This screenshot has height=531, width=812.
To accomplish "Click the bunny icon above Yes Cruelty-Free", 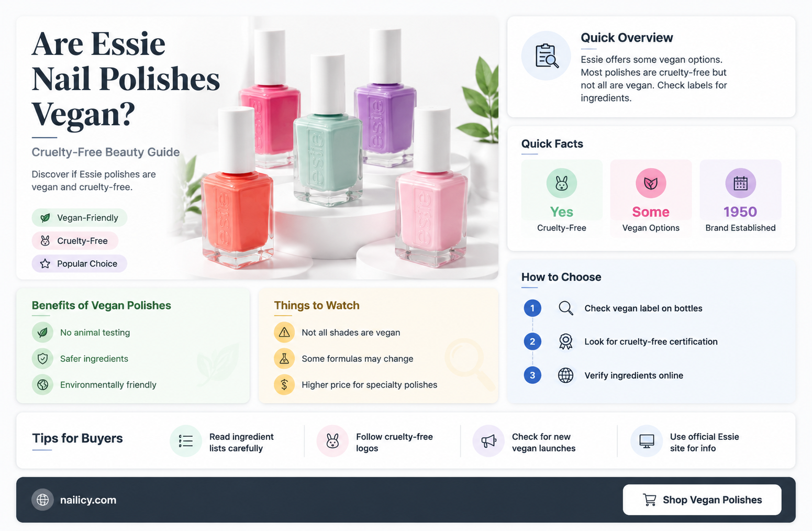I will click(x=562, y=183).
